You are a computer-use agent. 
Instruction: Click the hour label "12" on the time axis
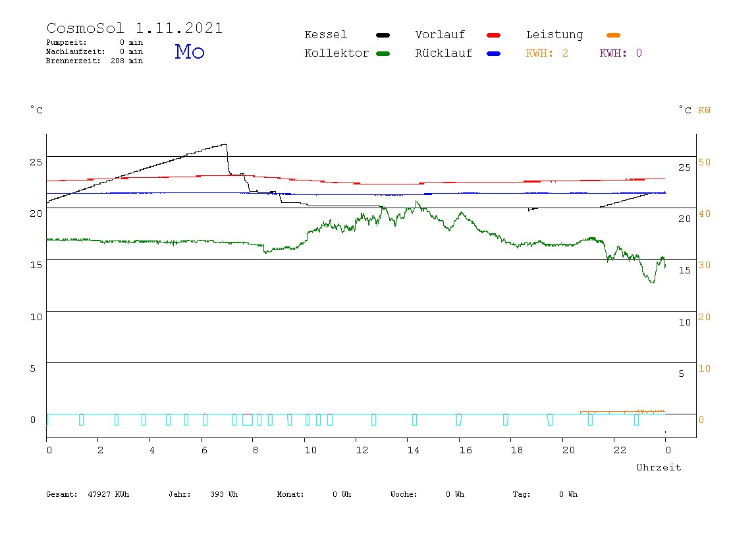[362, 450]
